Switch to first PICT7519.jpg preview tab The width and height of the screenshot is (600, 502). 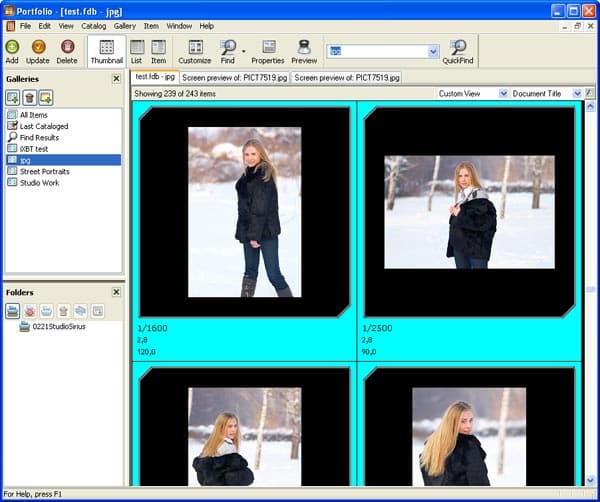(235, 78)
